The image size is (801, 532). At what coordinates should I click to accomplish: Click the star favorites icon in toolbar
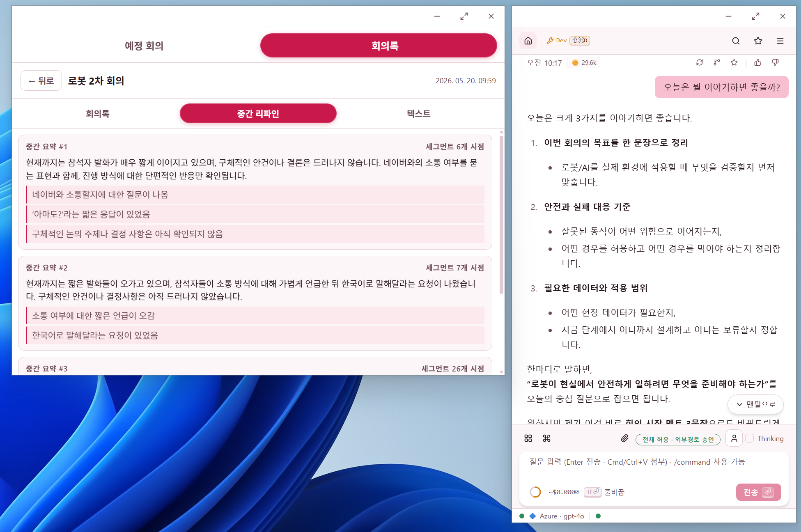[758, 41]
